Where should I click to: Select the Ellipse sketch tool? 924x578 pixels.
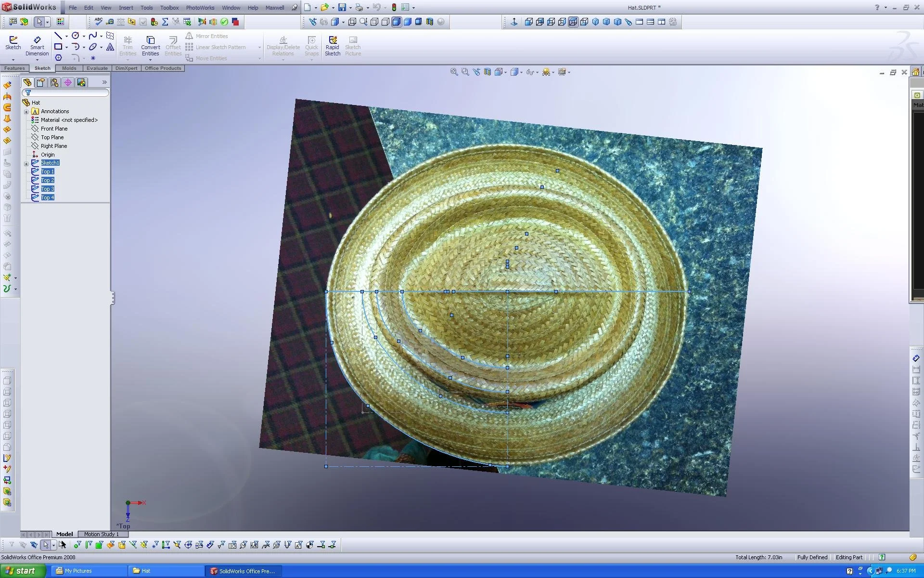pyautogui.click(x=93, y=47)
